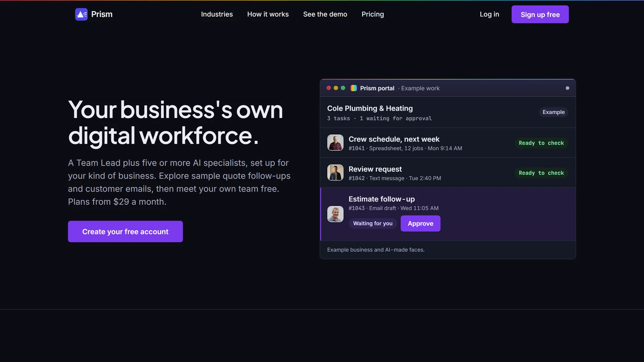Click Ready to check on Crew schedule
644x362 pixels.
(x=541, y=143)
